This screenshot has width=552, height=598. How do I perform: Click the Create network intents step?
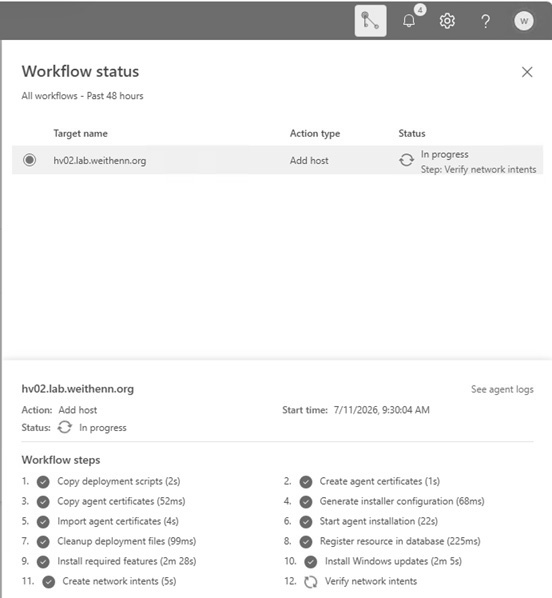pyautogui.click(x=119, y=581)
